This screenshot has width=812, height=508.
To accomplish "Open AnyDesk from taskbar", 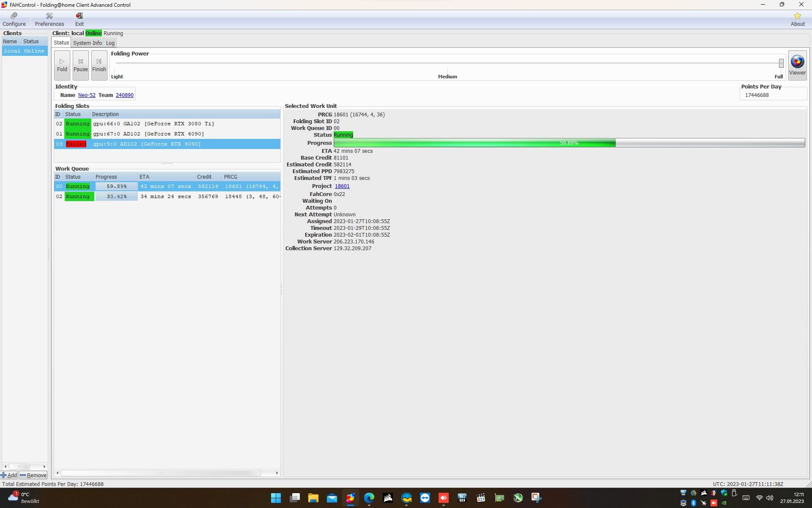I will (443, 498).
